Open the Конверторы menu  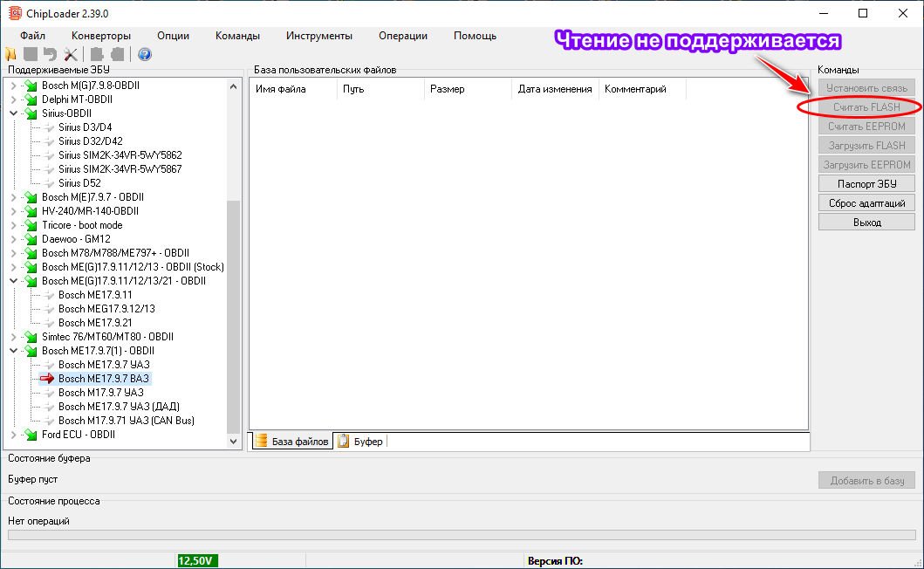click(101, 36)
